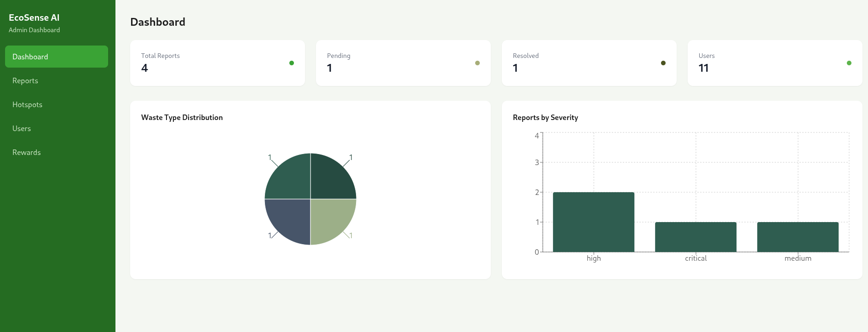Click the medium severity bar
The image size is (868, 332).
pyautogui.click(x=798, y=237)
